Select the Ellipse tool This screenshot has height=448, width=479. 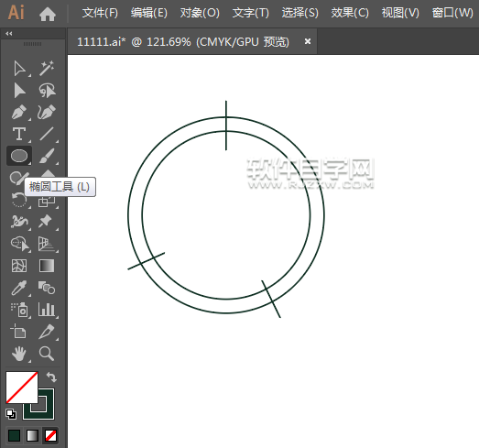coord(19,156)
